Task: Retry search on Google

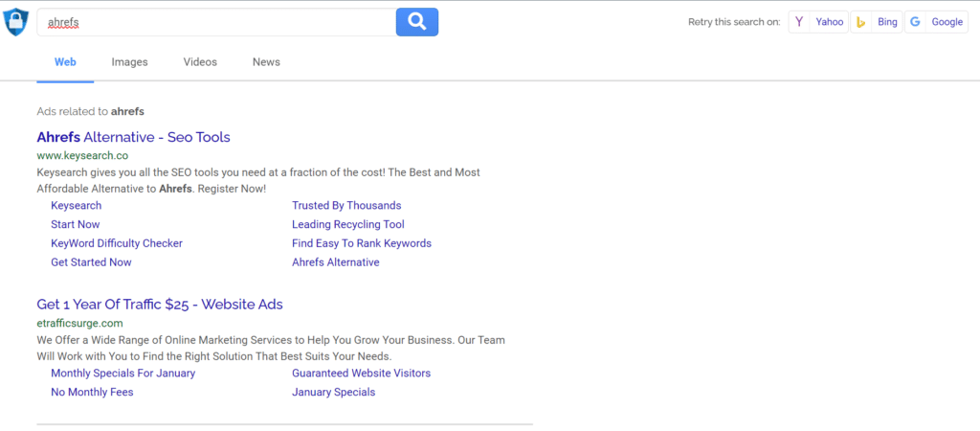Action: [937, 22]
